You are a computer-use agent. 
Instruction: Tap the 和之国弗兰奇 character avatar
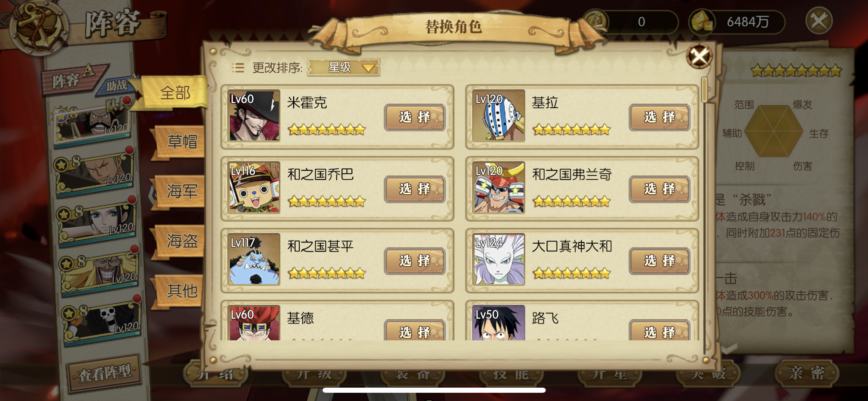[499, 187]
